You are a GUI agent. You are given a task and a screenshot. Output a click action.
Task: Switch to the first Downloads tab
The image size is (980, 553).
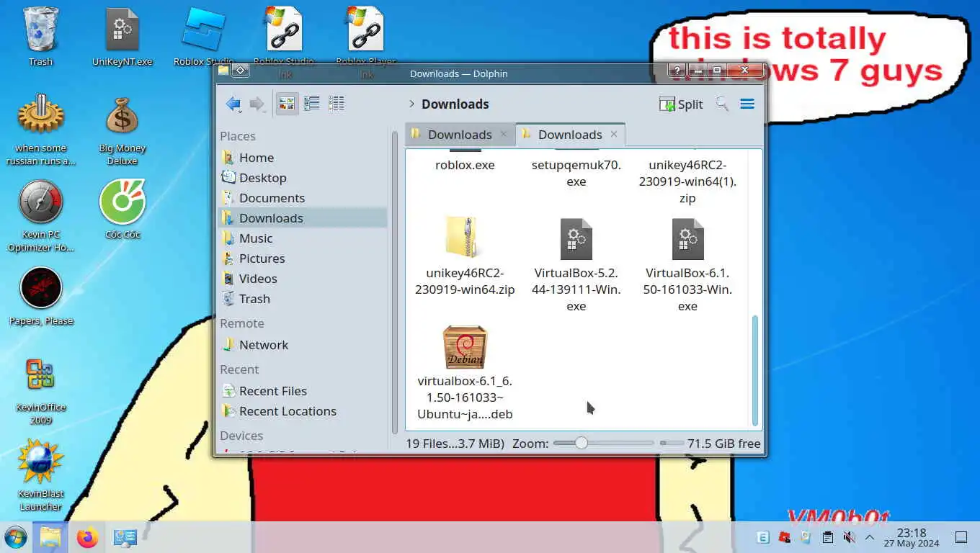[x=460, y=135]
